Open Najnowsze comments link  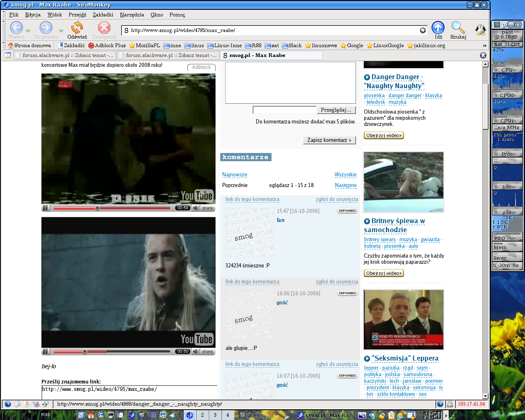(235, 175)
